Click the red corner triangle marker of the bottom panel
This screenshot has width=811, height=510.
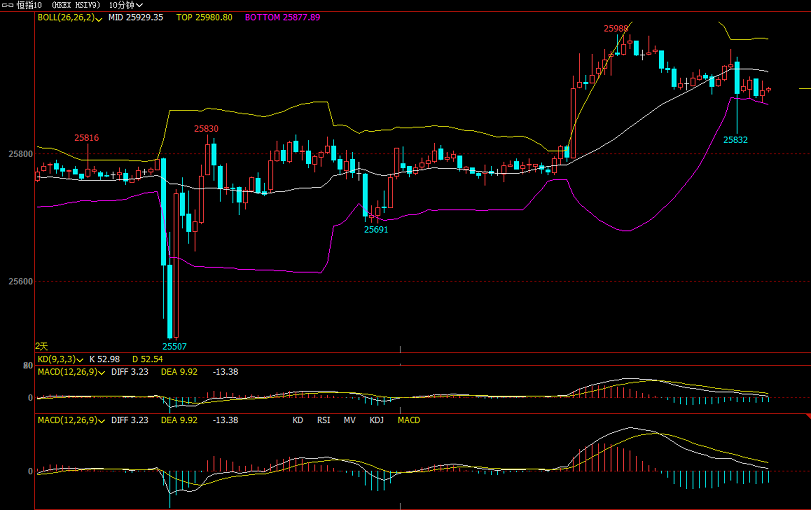point(808,415)
